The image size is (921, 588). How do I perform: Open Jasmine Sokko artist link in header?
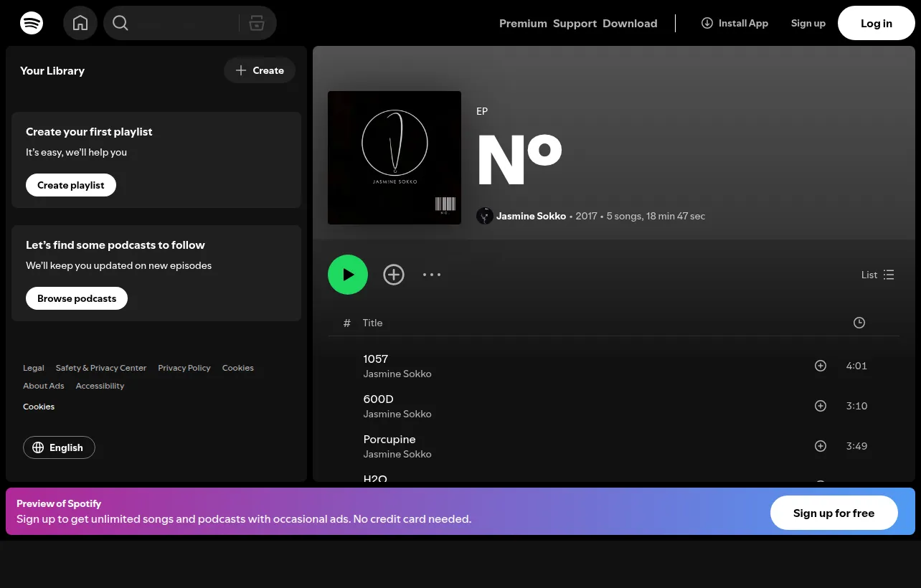click(531, 216)
